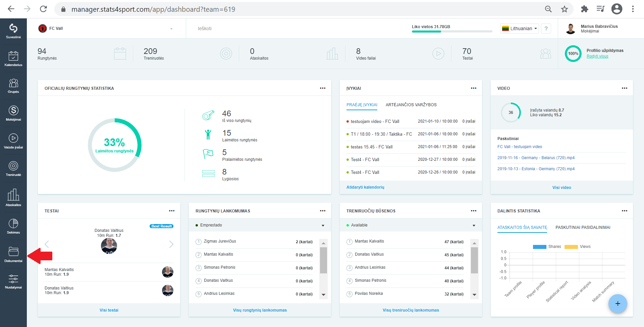Expand the Emprestado status dropdown
This screenshot has width=644, height=327.
click(260, 225)
